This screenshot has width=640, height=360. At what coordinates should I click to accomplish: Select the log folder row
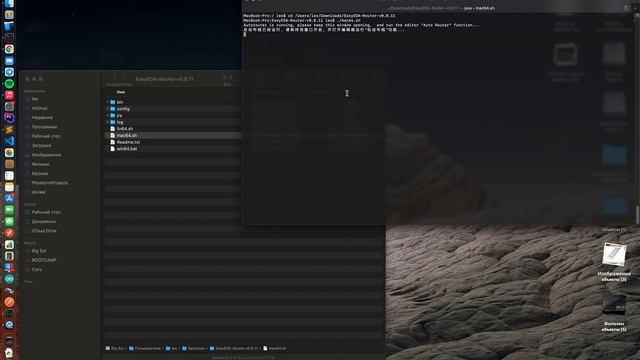pyautogui.click(x=173, y=122)
